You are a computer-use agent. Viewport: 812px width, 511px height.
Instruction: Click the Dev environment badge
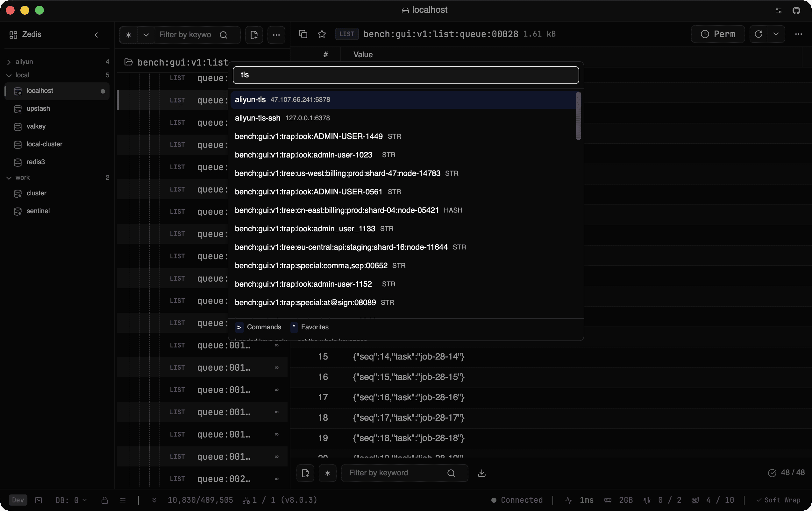point(18,500)
